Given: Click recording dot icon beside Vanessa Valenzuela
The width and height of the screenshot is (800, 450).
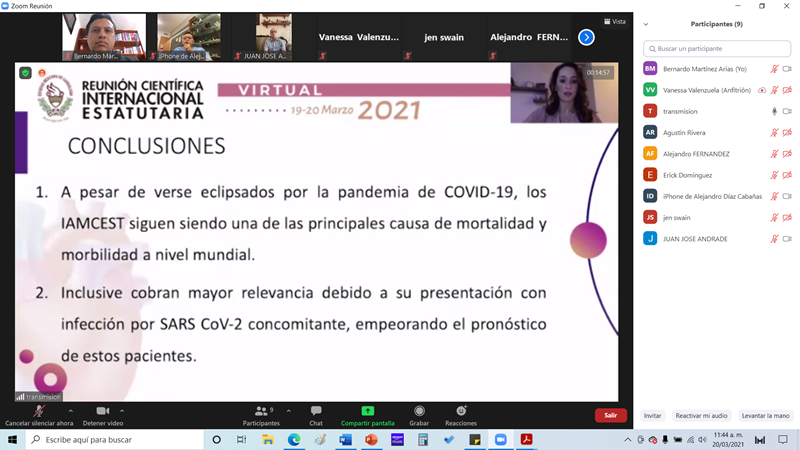Looking at the screenshot, I should [762, 90].
